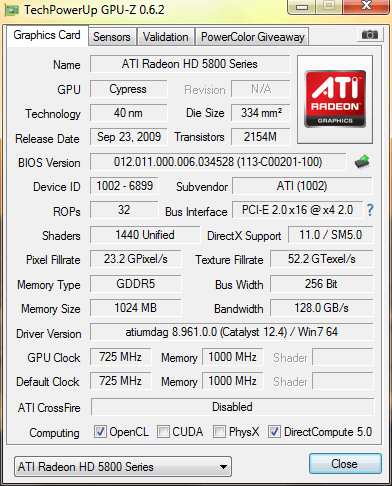Toggle the DirectCompute 5.0 checkbox
392x486 pixels.
274,432
